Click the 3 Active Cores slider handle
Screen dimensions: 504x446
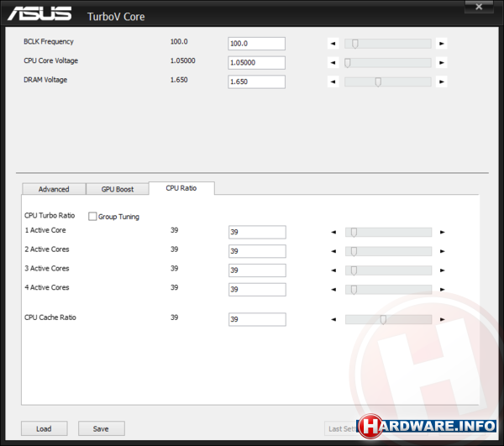pos(354,270)
